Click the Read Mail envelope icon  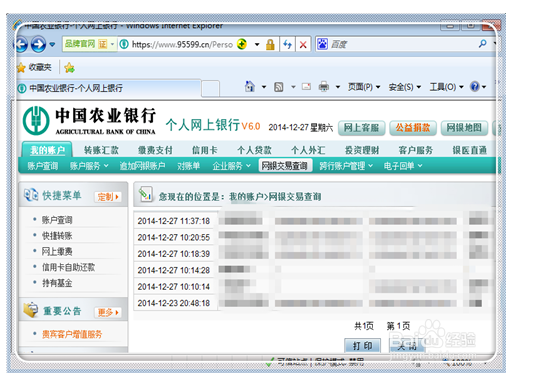click(306, 87)
